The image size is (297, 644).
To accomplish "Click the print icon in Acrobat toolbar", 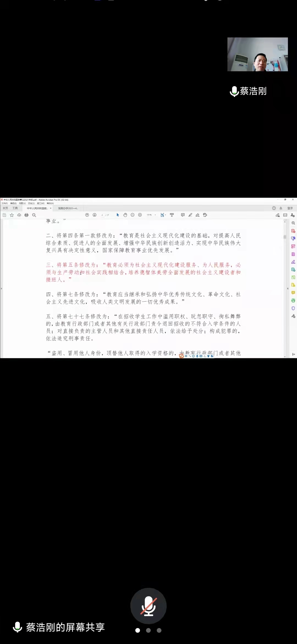I will tap(26, 215).
